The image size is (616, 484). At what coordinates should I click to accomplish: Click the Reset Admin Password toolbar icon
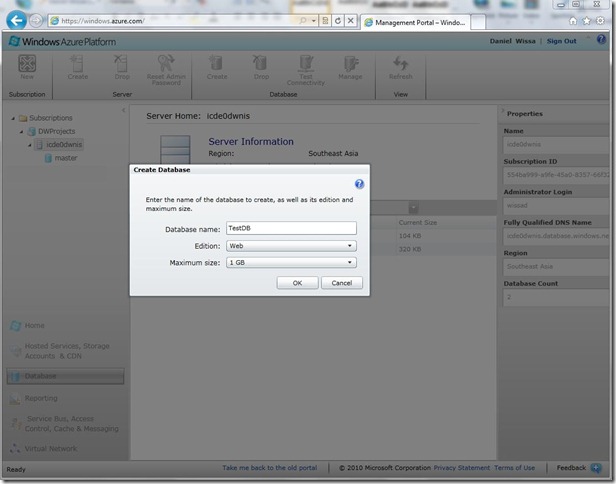click(166, 67)
